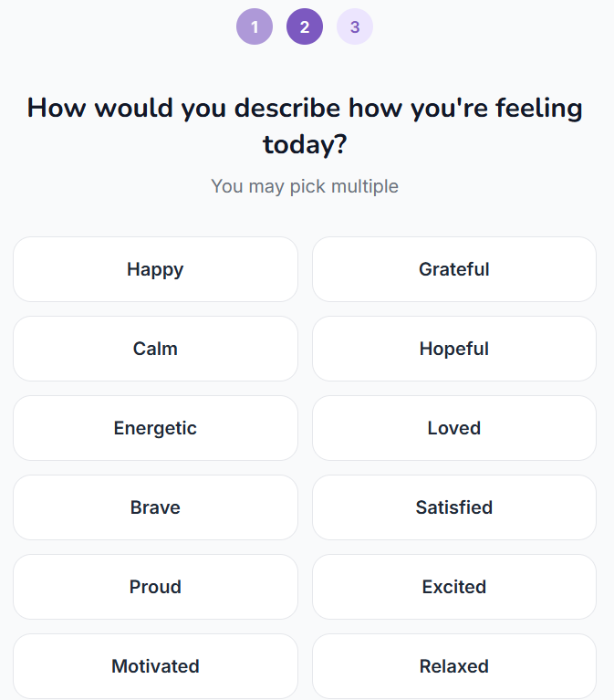Select the Energetic feeling

coord(155,428)
